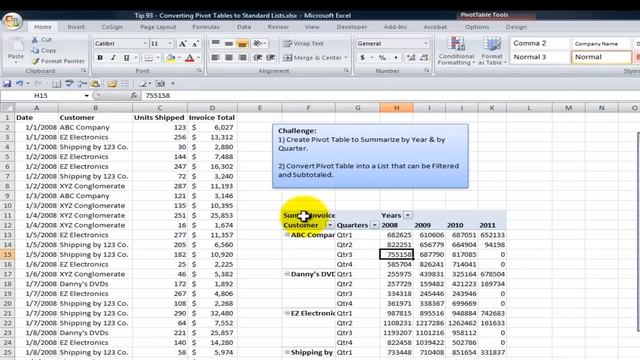Pick the red Font Color A
The width and height of the screenshot is (640, 360).
point(189,58)
